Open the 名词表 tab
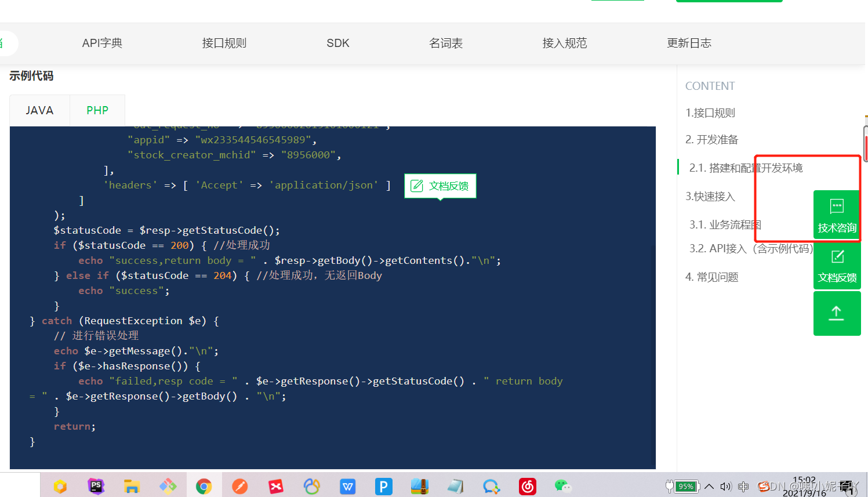 pos(446,43)
